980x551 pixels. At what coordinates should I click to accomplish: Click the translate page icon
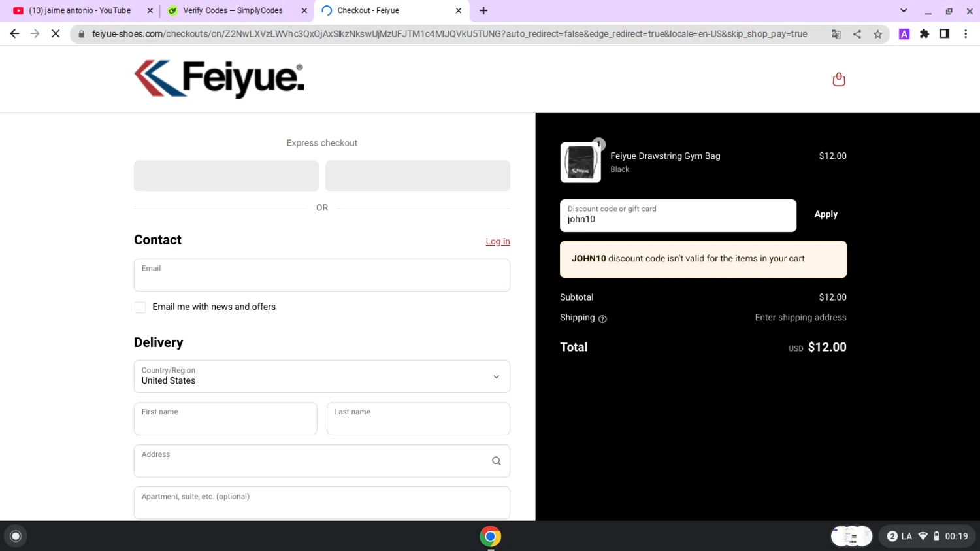pyautogui.click(x=836, y=34)
